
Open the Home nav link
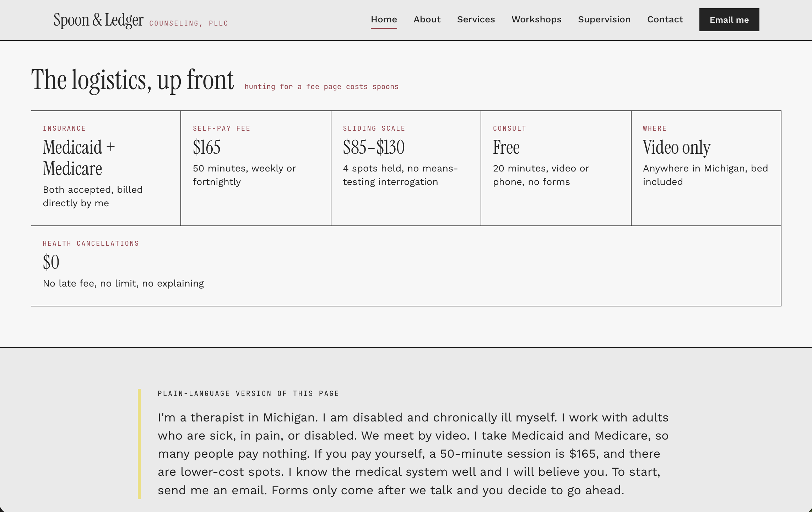click(x=384, y=20)
